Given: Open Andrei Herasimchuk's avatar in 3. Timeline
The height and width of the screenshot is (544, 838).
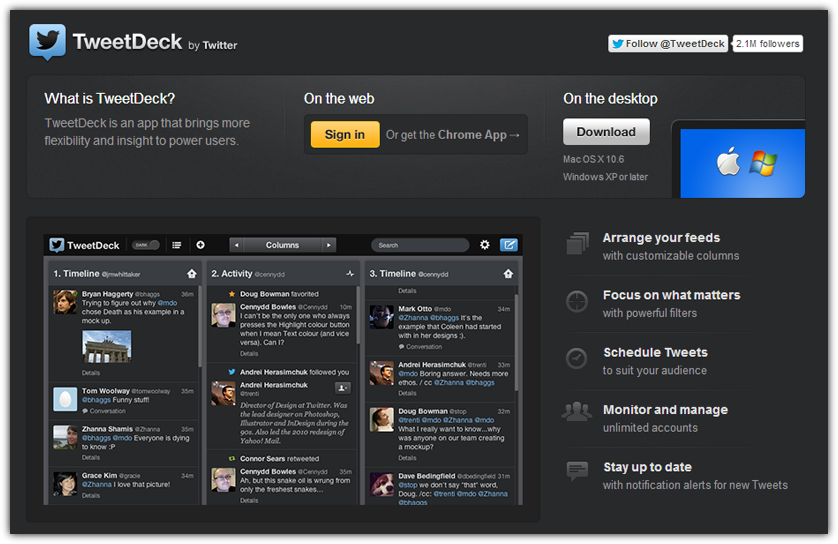Looking at the screenshot, I should click(382, 373).
